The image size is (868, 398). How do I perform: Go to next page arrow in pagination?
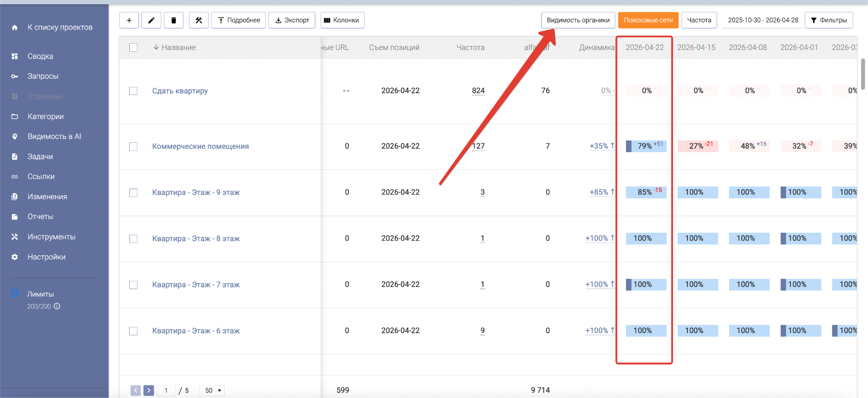click(148, 390)
